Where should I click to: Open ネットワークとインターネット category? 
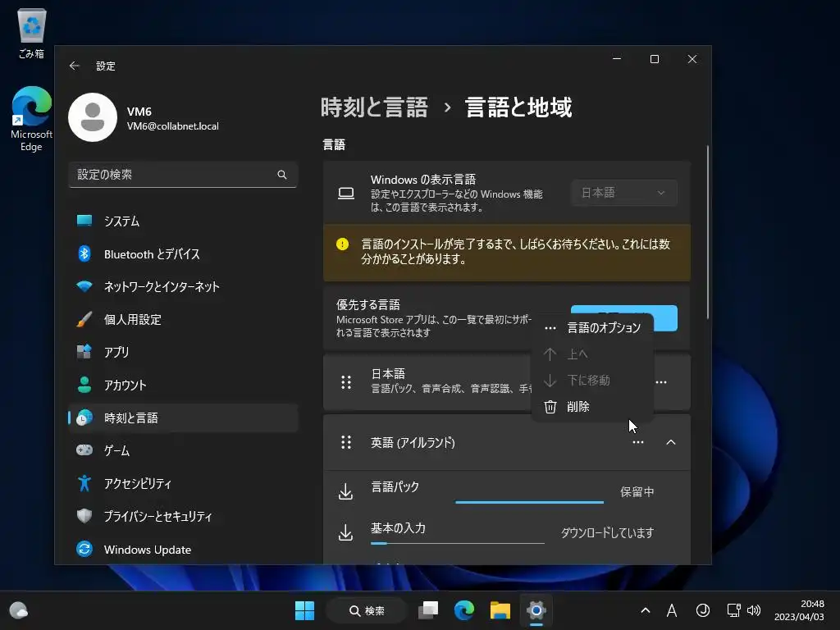click(x=183, y=286)
